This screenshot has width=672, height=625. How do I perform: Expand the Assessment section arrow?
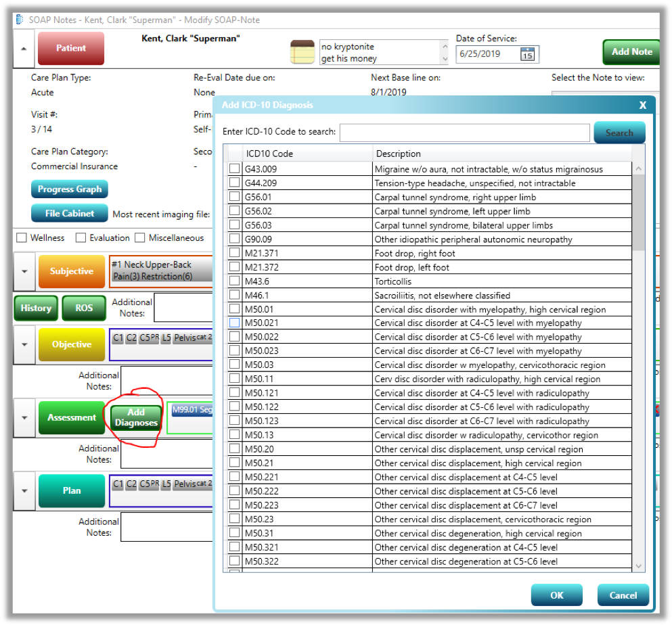pos(24,417)
